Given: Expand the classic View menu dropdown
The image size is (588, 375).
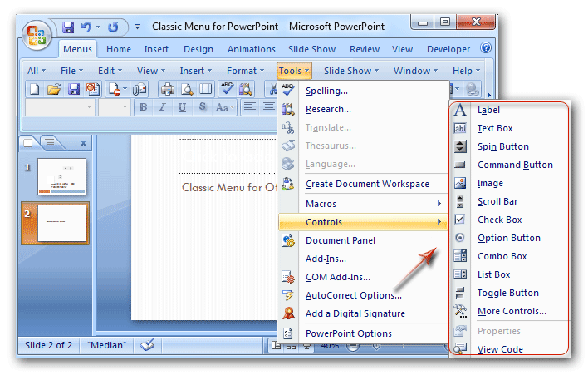Looking at the screenshot, I should (x=151, y=71).
